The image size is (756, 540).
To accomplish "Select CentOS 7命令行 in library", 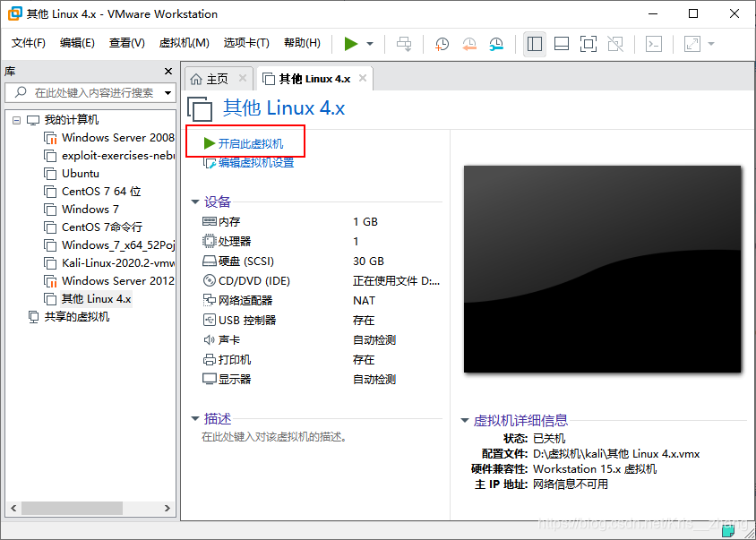I will point(93,227).
